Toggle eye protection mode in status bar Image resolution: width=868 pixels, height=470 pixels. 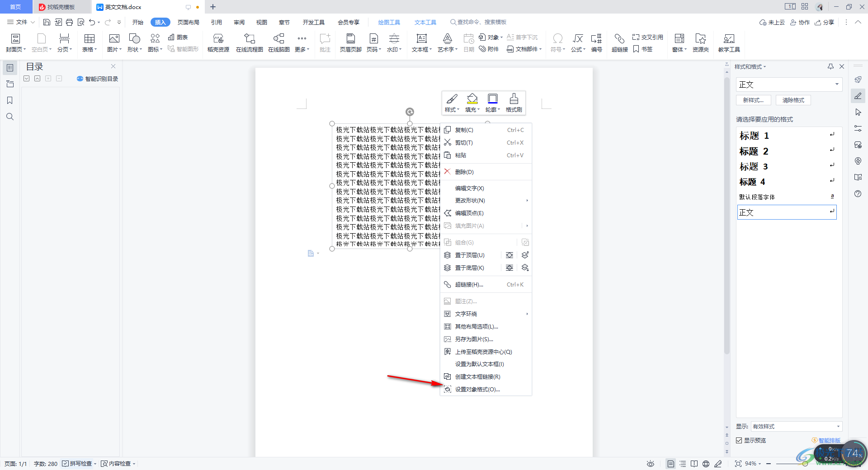pos(651,464)
